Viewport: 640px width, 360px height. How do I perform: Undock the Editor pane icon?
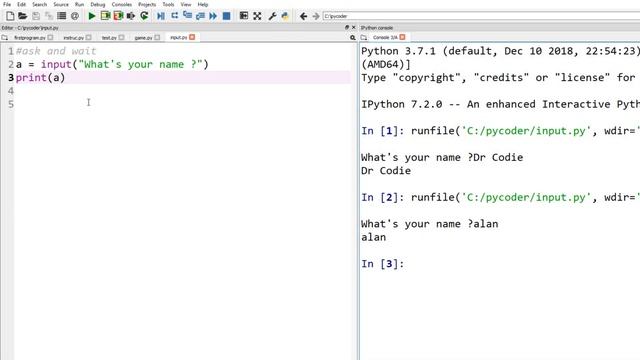347,27
